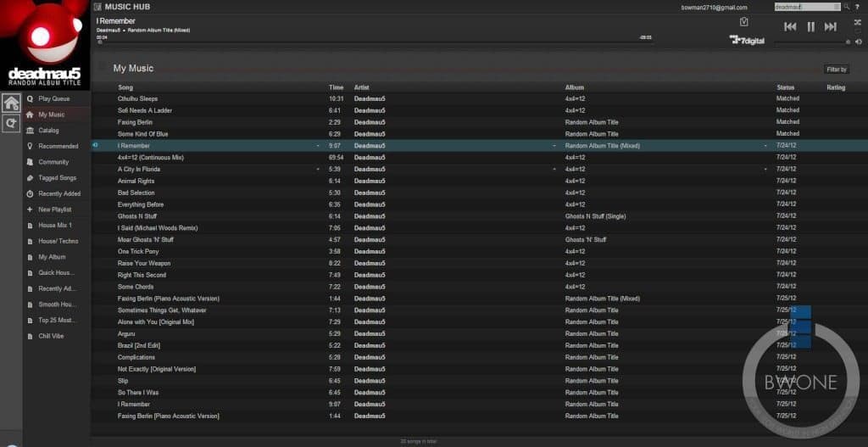Image resolution: width=868 pixels, height=447 pixels.
Task: Mute audio with the speaker icon
Action: point(858,42)
